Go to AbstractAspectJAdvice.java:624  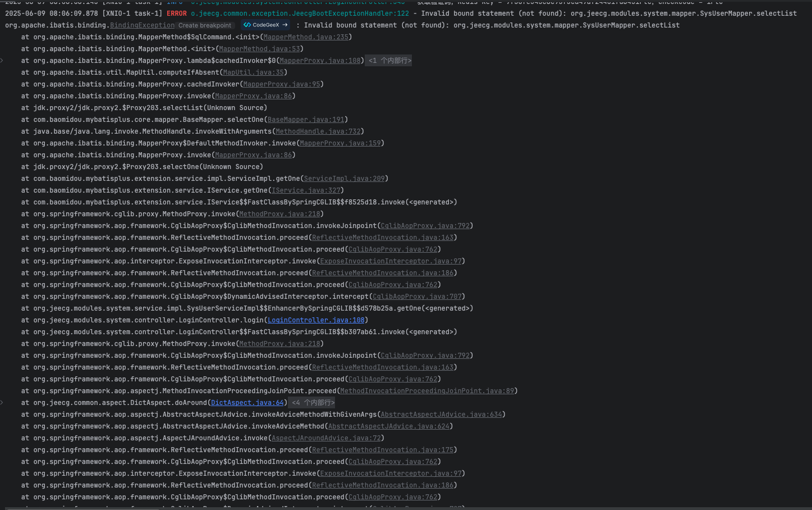pos(389,426)
